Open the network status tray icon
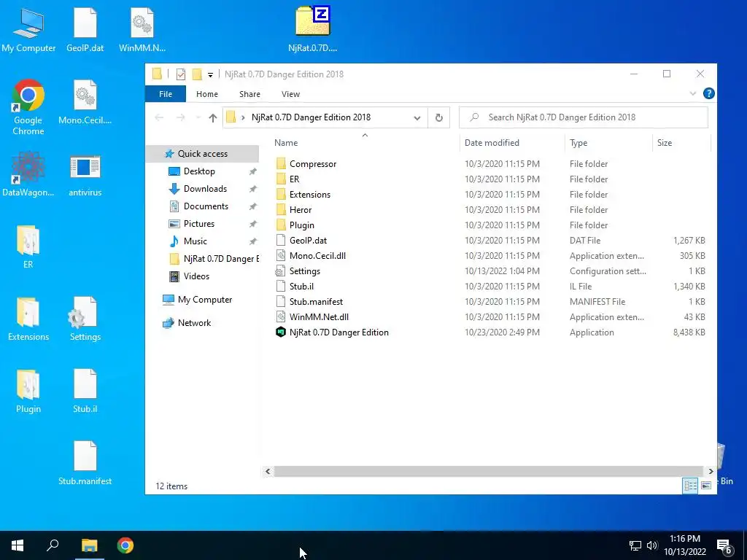 (635, 545)
